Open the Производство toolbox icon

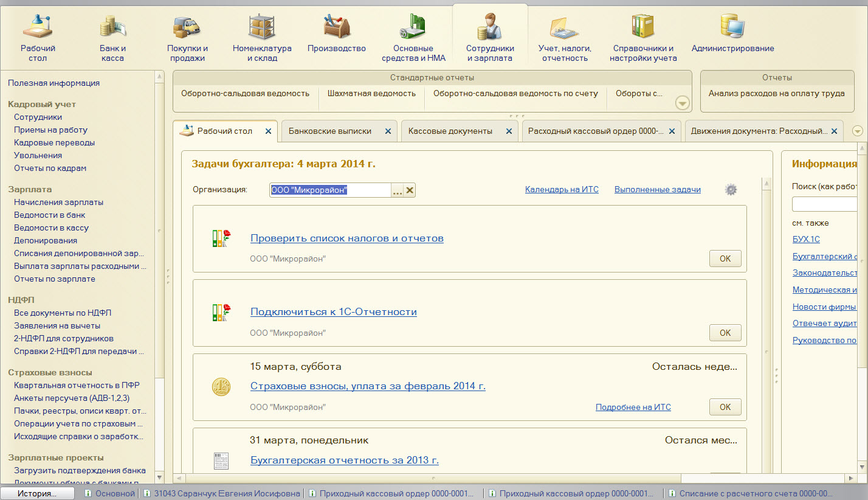point(336,28)
